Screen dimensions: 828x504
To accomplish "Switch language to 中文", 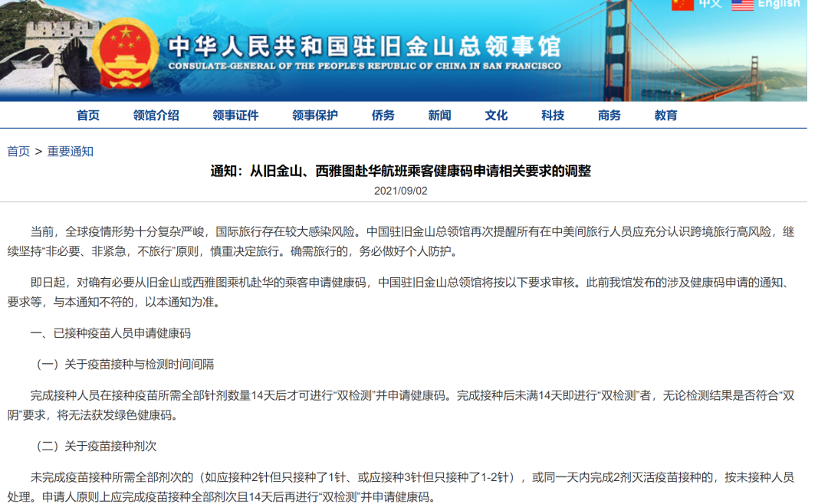I will click(x=710, y=4).
